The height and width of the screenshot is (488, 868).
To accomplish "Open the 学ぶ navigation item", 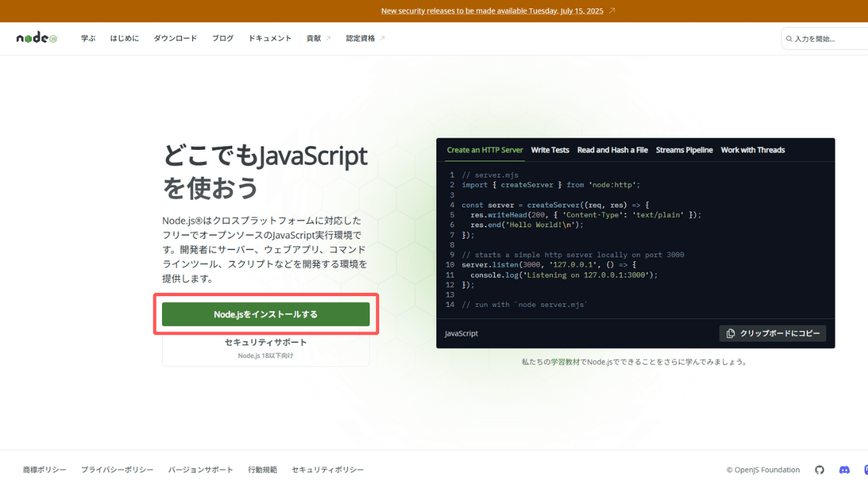I will tap(88, 39).
